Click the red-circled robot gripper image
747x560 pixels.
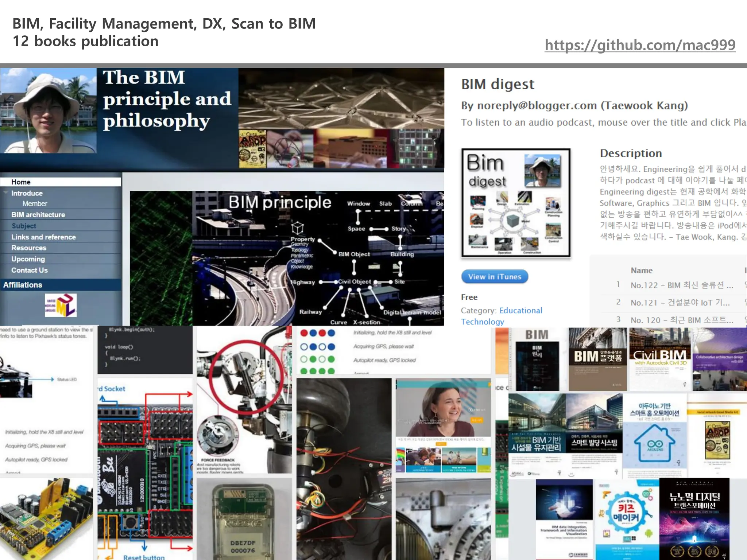[244, 400]
